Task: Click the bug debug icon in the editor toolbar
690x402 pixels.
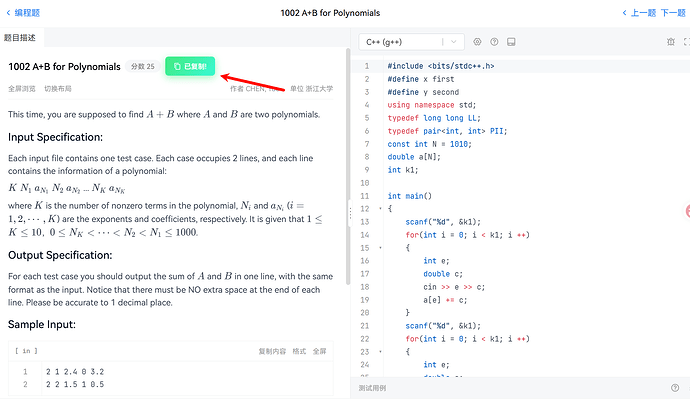Action: [671, 42]
